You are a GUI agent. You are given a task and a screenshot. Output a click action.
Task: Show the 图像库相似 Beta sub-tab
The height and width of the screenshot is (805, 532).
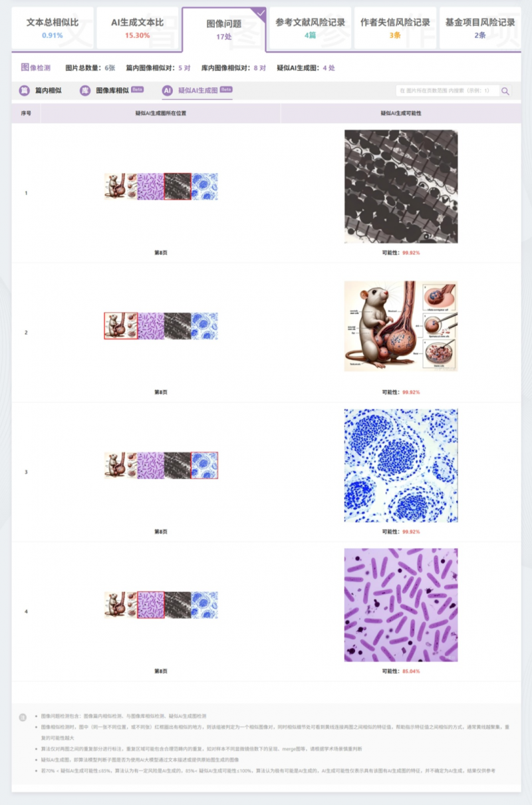tap(112, 90)
